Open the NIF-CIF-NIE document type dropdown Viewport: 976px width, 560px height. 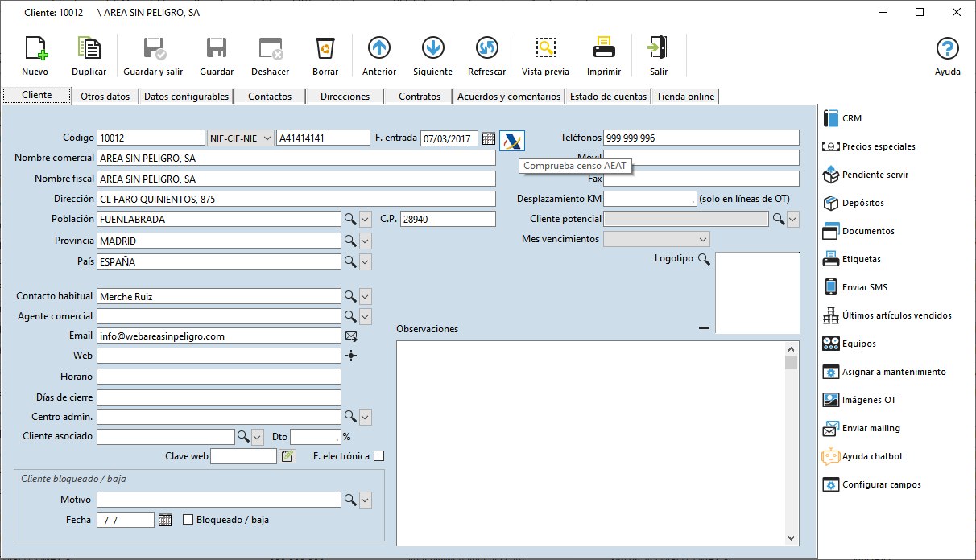(x=241, y=138)
